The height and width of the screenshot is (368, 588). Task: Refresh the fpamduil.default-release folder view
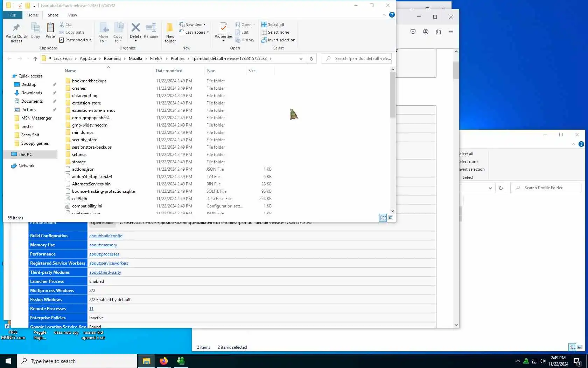[x=311, y=59]
